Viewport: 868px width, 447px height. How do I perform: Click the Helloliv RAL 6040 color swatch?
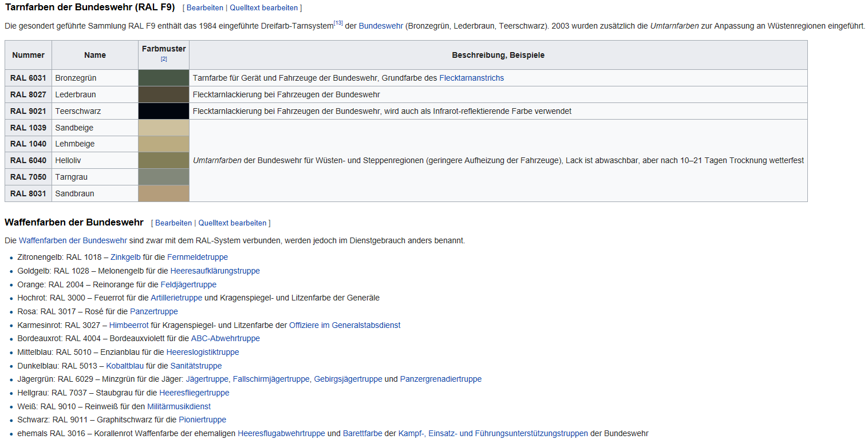[163, 160]
